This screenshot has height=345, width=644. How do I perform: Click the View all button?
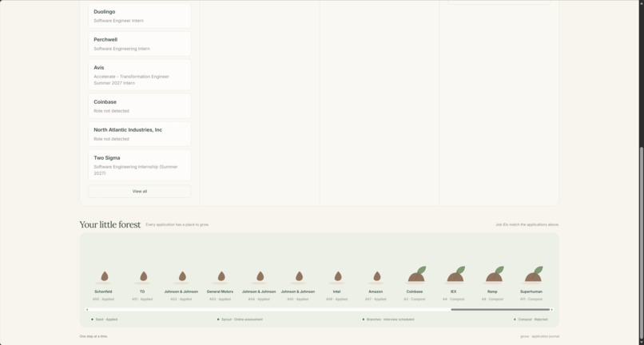[x=140, y=192]
